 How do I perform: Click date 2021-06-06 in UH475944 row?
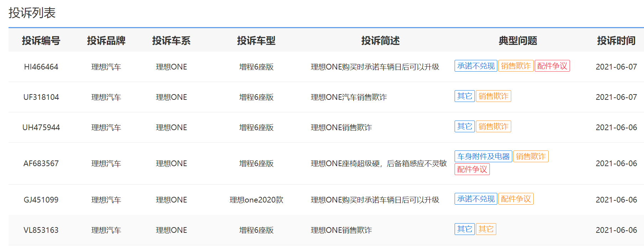click(616, 127)
